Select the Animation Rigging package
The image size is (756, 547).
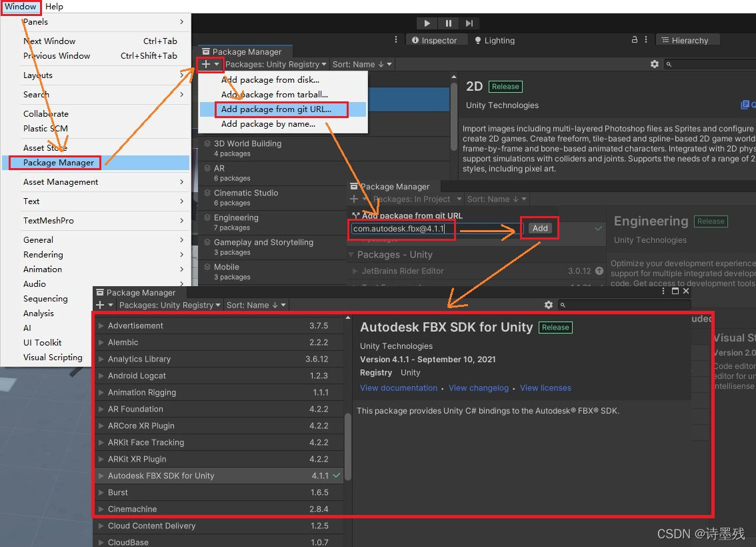(219, 392)
